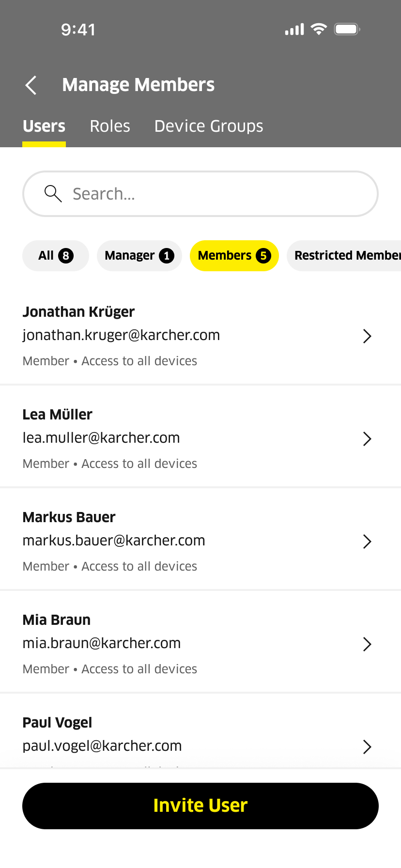The image size is (401, 868).
Task: Click inside the Search field
Action: (200, 193)
